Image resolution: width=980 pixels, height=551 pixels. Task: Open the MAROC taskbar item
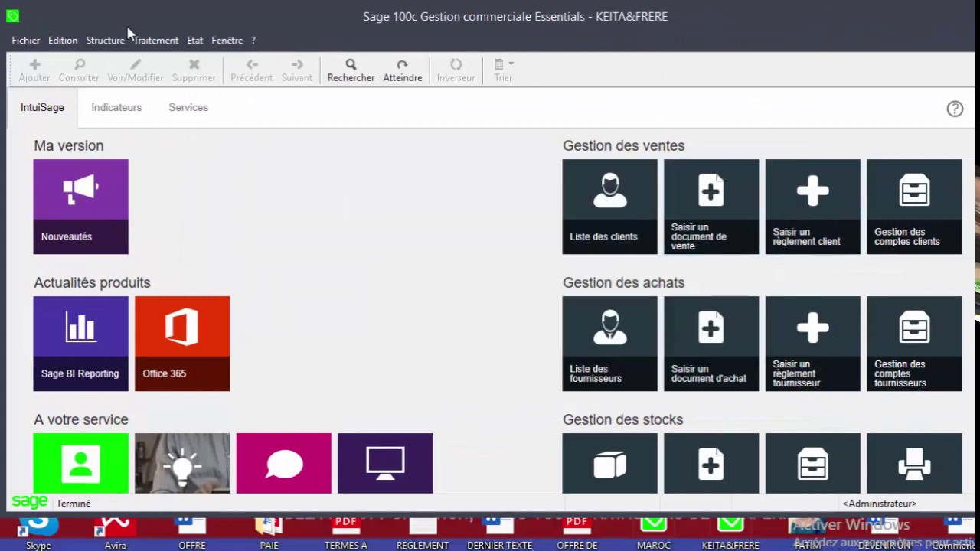coord(654,533)
